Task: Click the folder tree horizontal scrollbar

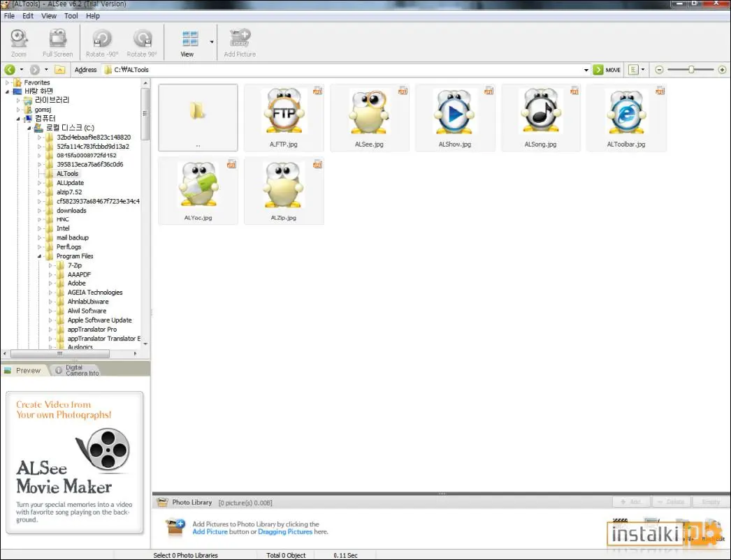Action: point(59,353)
